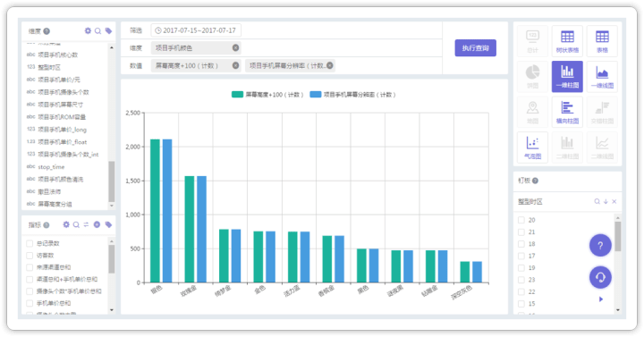Search within 整型时区 filter list

(597, 201)
